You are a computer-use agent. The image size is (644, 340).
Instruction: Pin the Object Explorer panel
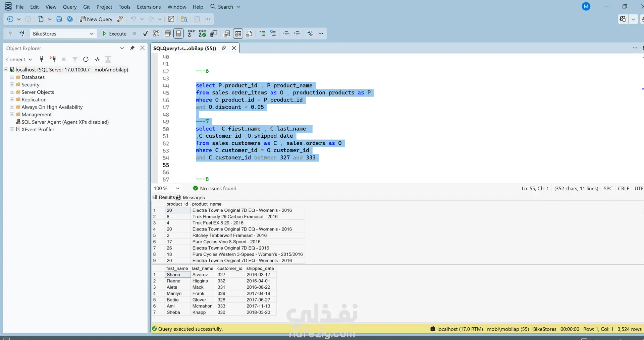click(132, 48)
